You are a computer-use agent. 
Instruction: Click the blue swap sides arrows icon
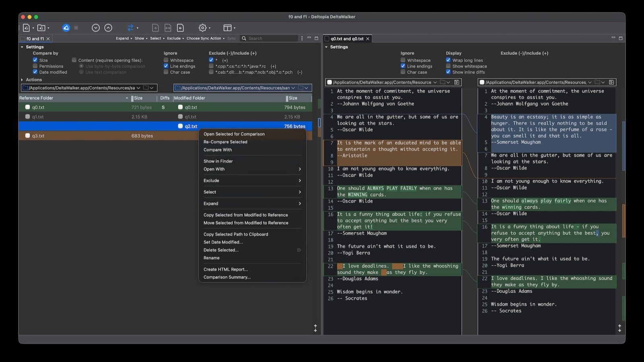(x=130, y=28)
